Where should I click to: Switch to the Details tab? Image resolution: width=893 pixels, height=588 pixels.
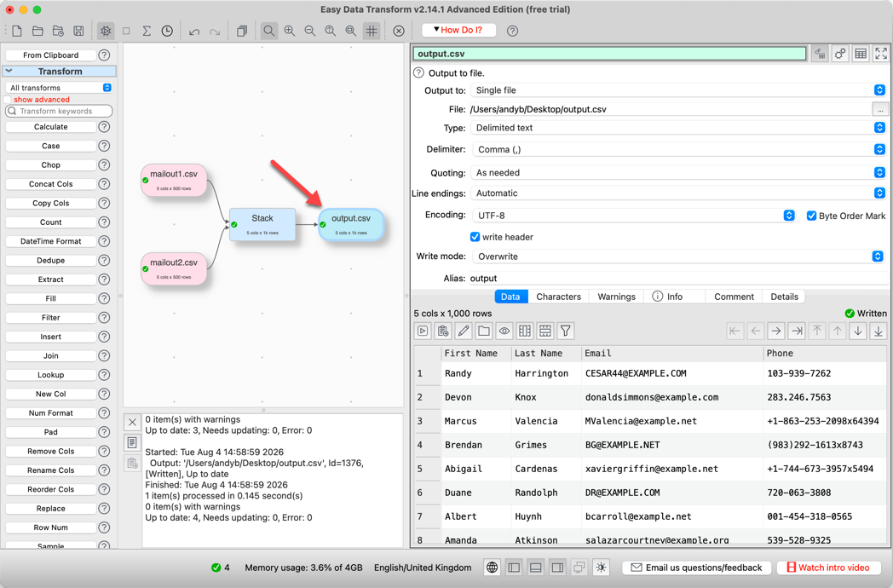[784, 297]
